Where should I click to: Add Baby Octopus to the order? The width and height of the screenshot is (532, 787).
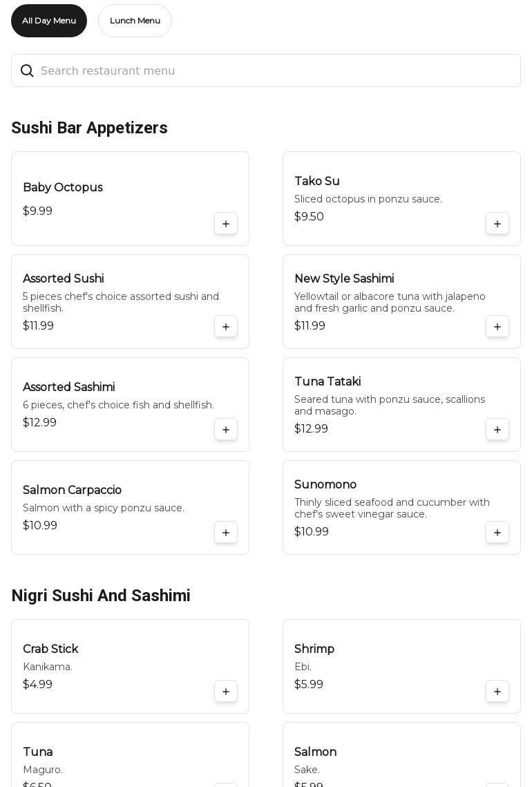tap(226, 224)
